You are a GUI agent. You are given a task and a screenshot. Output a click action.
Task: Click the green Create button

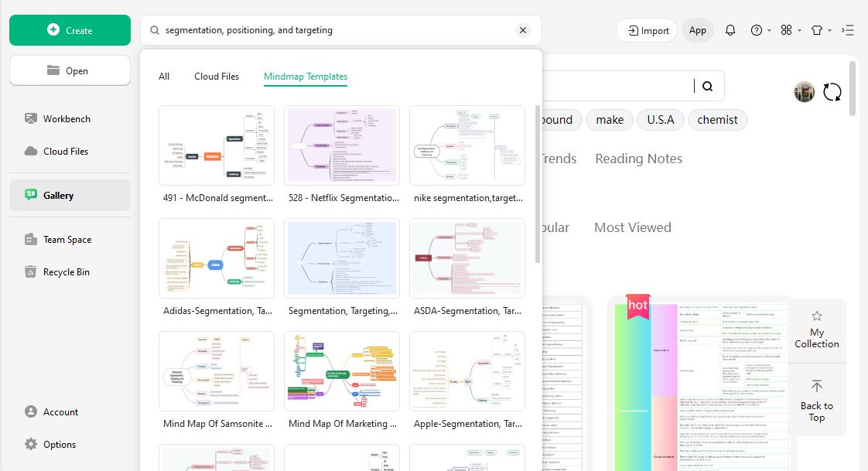pos(70,30)
